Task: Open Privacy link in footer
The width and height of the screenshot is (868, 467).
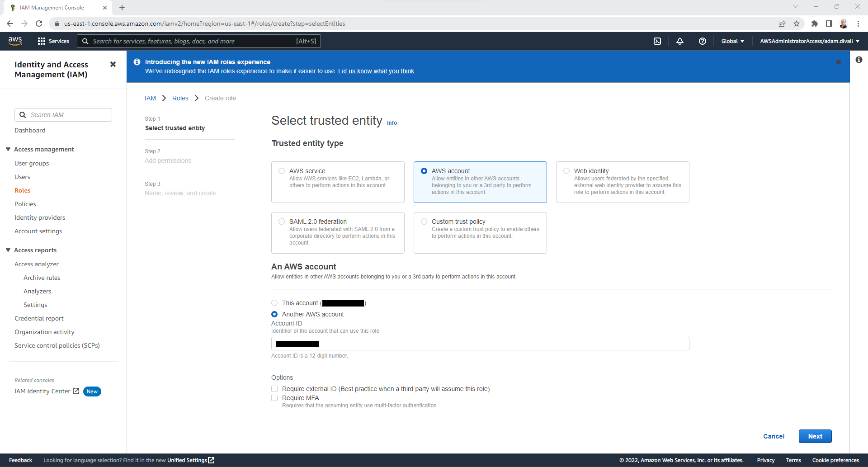Action: tap(766, 460)
